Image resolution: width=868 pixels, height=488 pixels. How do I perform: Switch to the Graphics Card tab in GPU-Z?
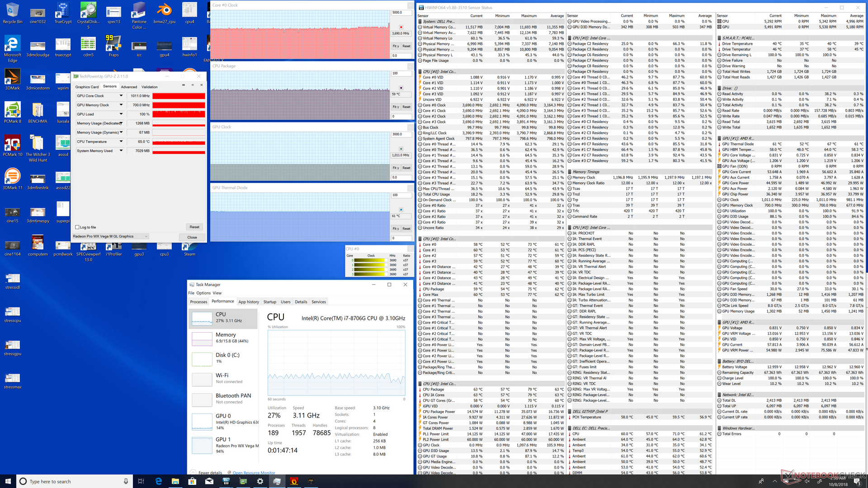[x=87, y=87]
